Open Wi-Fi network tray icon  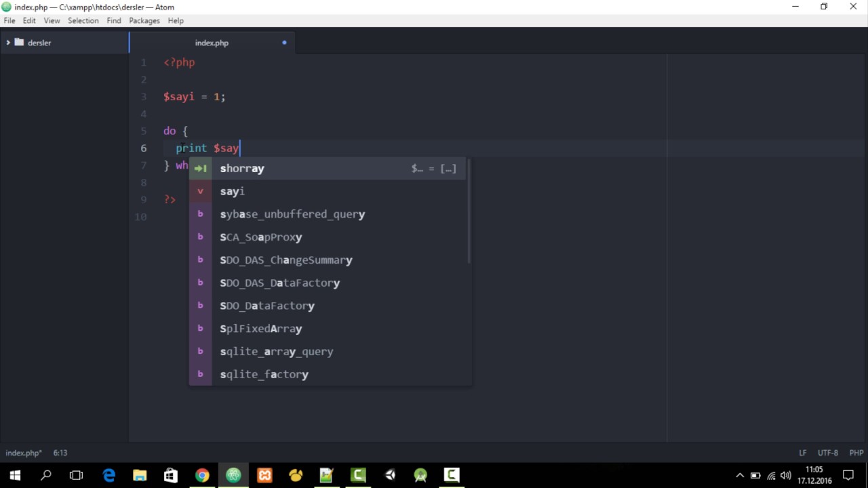pos(771,475)
